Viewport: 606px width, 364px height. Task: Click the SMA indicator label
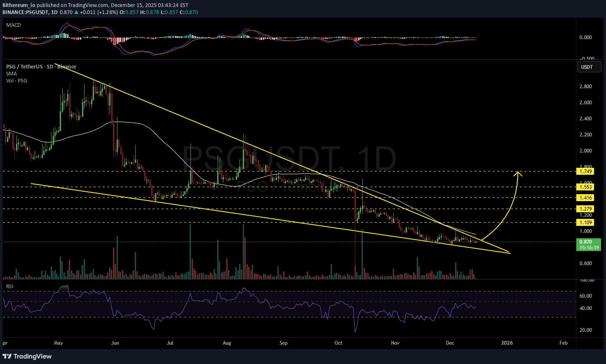[x=12, y=74]
